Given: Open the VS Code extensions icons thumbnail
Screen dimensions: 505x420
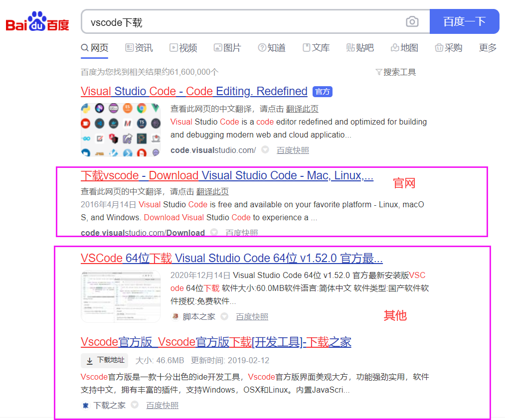Looking at the screenshot, I should click(121, 130).
